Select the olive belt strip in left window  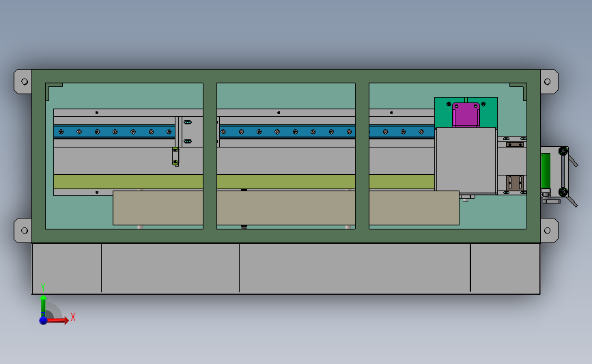click(x=128, y=182)
